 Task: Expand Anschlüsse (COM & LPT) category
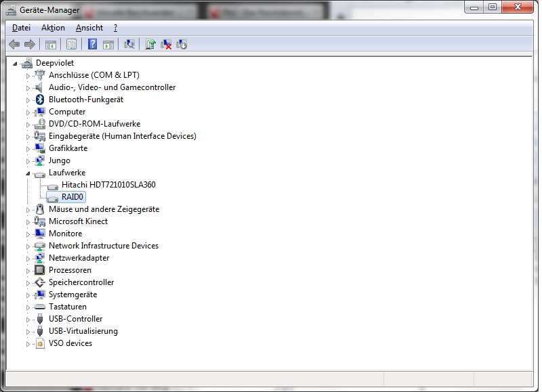(28, 76)
